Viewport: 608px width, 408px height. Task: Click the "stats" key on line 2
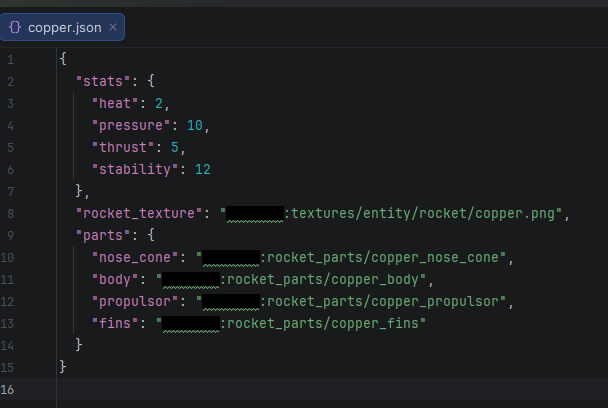[103, 81]
